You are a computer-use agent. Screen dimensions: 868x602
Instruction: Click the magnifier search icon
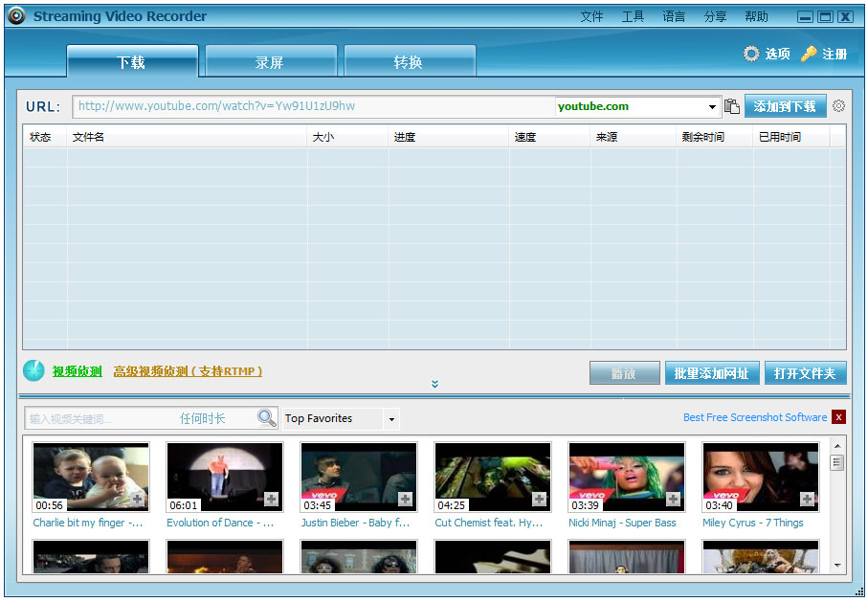(x=266, y=418)
